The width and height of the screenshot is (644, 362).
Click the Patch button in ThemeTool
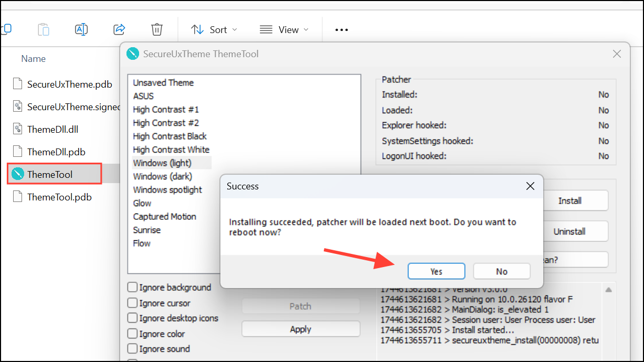(x=301, y=306)
